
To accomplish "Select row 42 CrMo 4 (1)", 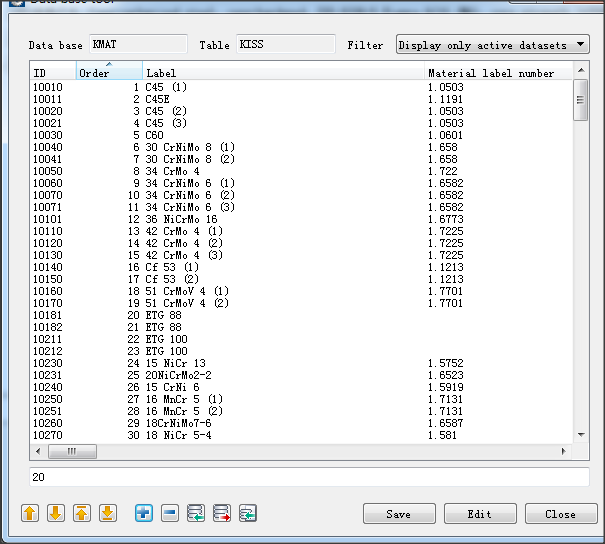I will click(x=301, y=231).
